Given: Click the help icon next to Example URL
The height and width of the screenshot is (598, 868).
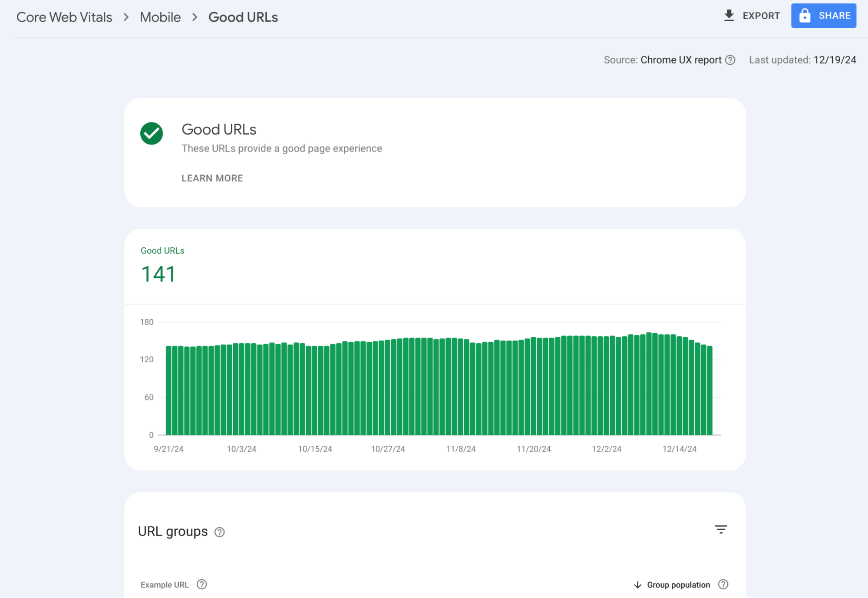Looking at the screenshot, I should pyautogui.click(x=202, y=585).
